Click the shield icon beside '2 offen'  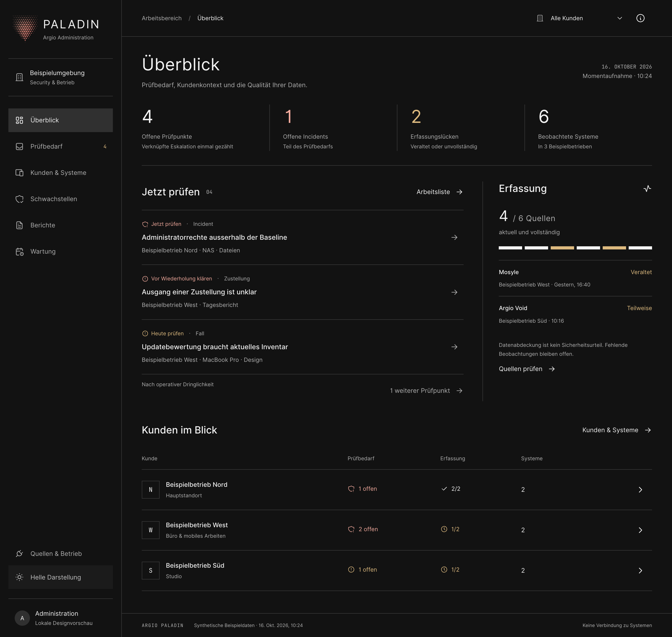pos(351,529)
